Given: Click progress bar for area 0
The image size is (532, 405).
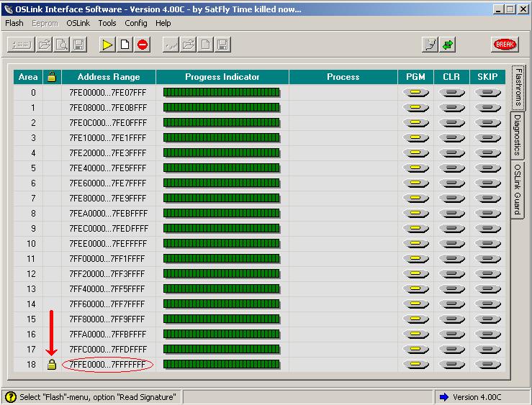Looking at the screenshot, I should point(222,93).
